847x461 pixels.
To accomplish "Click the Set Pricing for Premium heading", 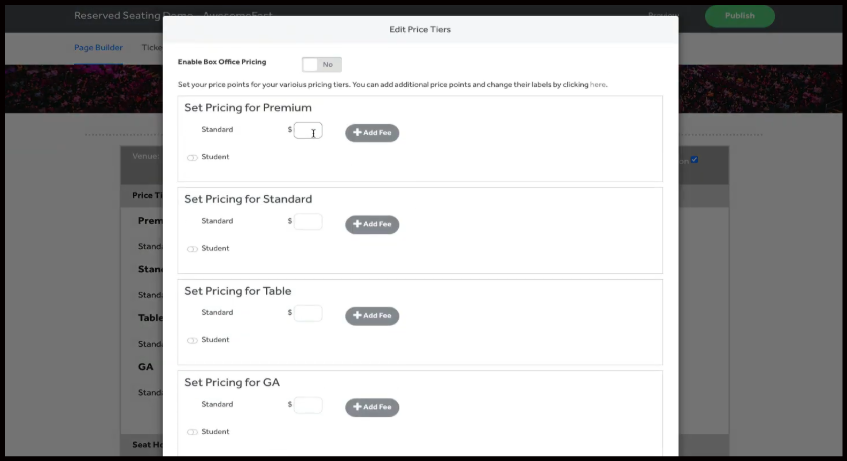I will [248, 108].
